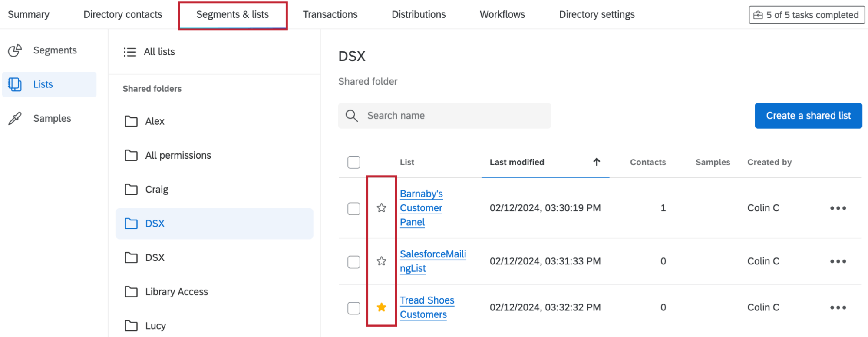868x337 pixels.
Task: Click the magnifying glass search icon
Action: (x=351, y=116)
